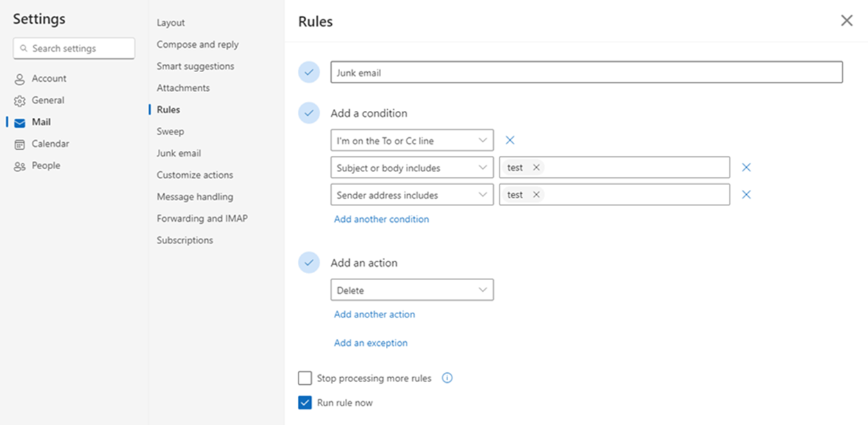868x425 pixels.
Task: Open the 'I'm on the To or Cc line' dropdown
Action: pos(412,140)
